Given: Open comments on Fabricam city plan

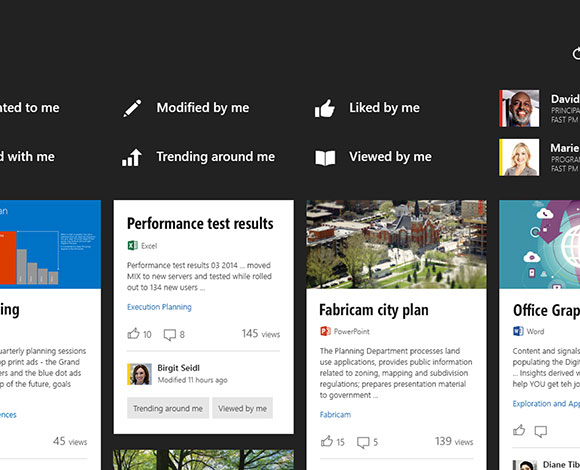Looking at the screenshot, I should [x=363, y=442].
